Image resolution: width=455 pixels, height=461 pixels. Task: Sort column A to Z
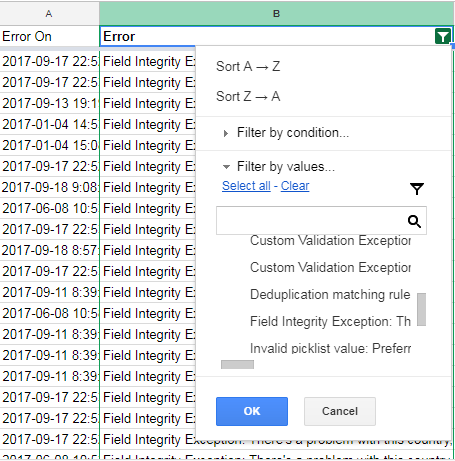pyautogui.click(x=248, y=66)
